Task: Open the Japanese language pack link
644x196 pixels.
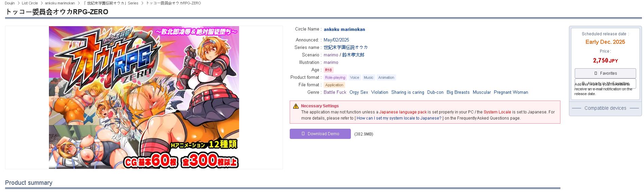Action: pyautogui.click(x=403, y=112)
